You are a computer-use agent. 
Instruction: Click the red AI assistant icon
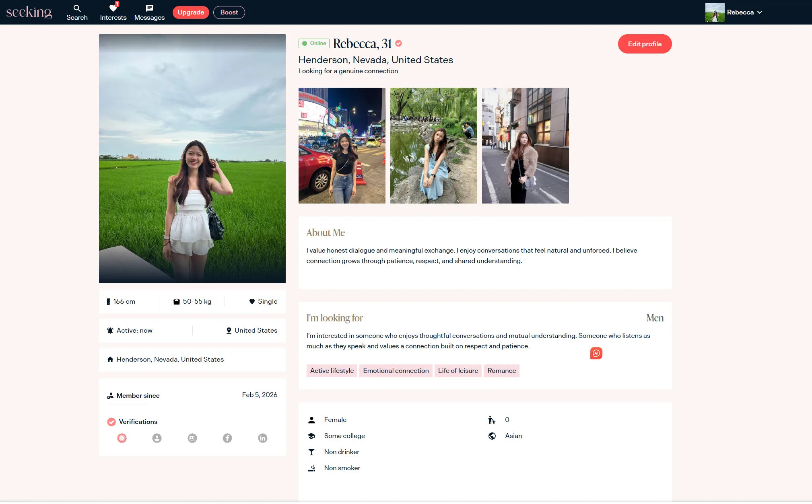pyautogui.click(x=596, y=353)
